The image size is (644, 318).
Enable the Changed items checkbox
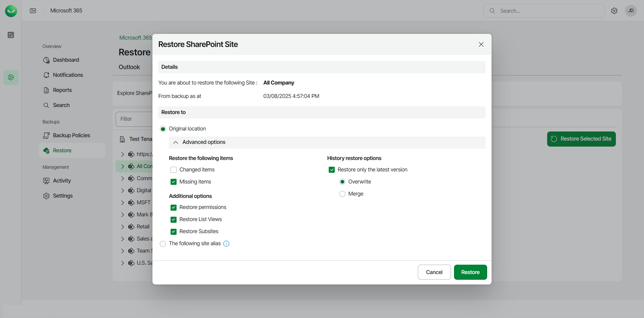coord(174,170)
